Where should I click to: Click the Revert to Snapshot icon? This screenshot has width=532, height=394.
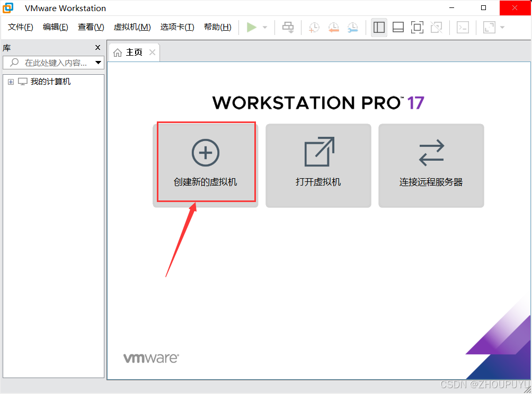(333, 27)
